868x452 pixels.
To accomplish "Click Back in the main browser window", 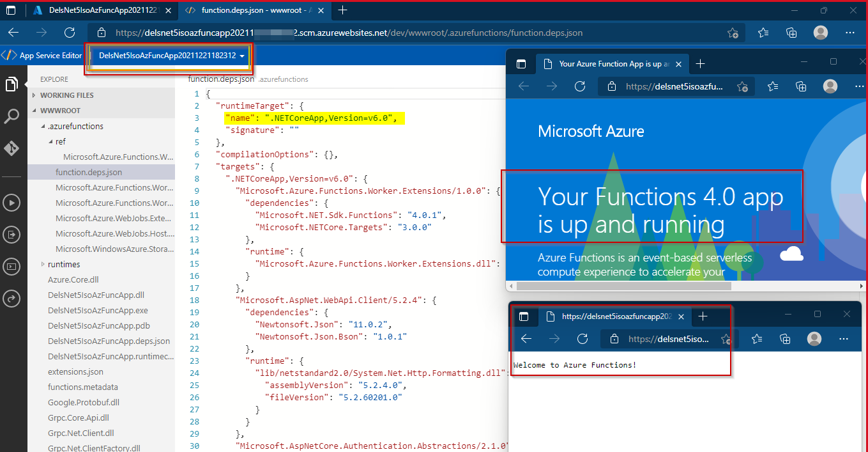I will pos(13,33).
